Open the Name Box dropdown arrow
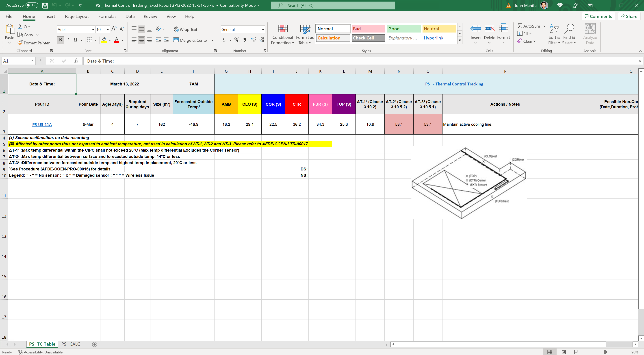 pyautogui.click(x=32, y=61)
